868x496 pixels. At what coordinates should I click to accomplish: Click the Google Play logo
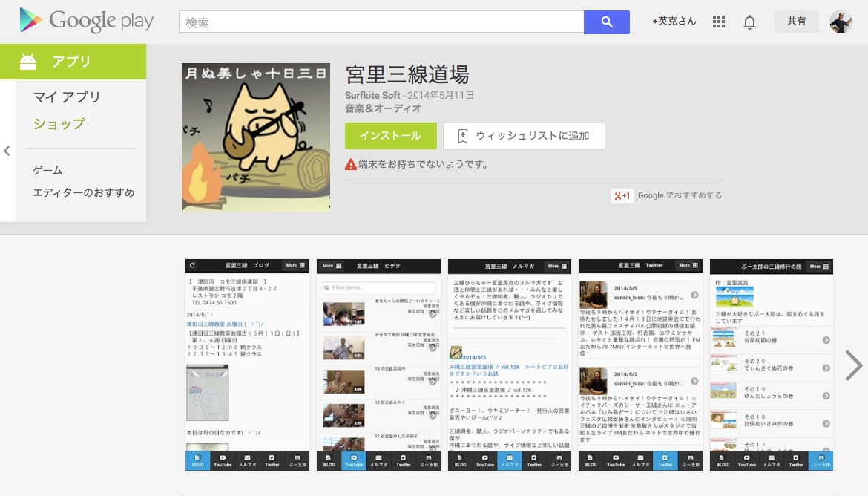[86, 21]
